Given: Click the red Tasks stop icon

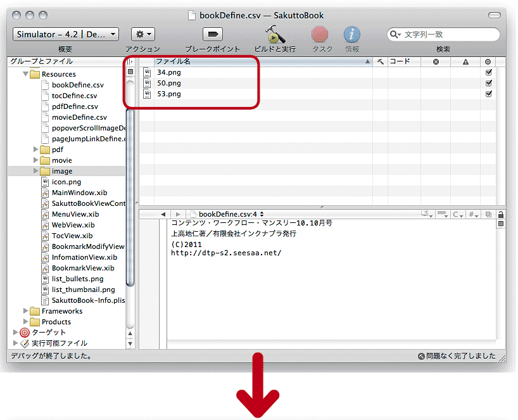Looking at the screenshot, I should (320, 34).
